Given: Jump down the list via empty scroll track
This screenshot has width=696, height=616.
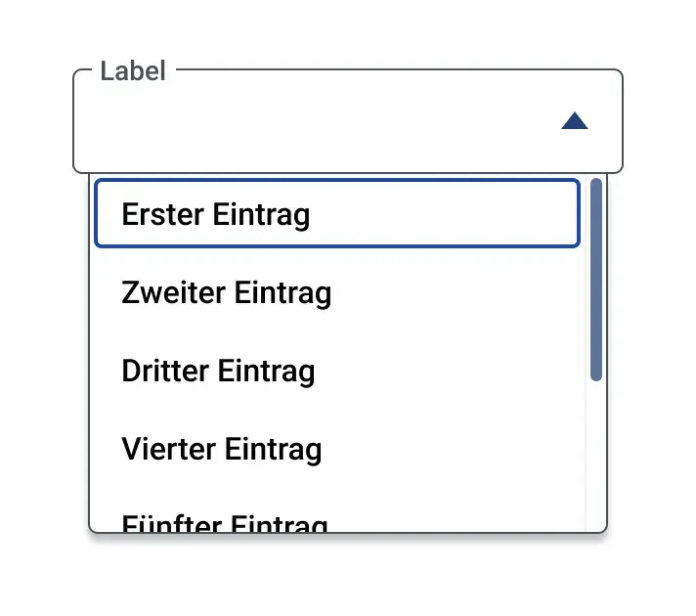Looking at the screenshot, I should pos(596,456).
